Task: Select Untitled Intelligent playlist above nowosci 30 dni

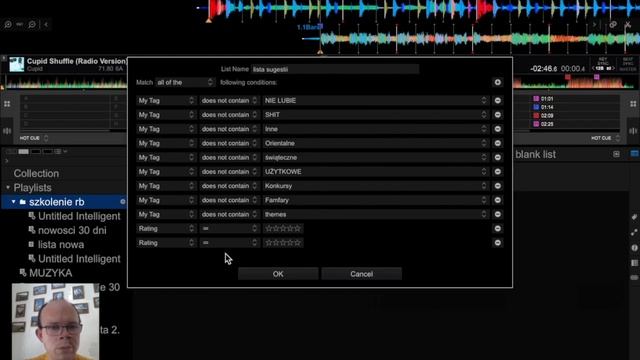Action: coord(79,216)
